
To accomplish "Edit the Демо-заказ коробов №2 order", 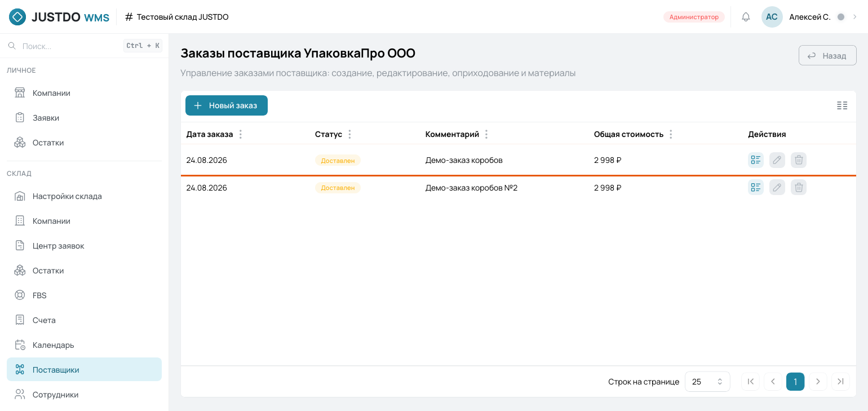I will coord(777,187).
